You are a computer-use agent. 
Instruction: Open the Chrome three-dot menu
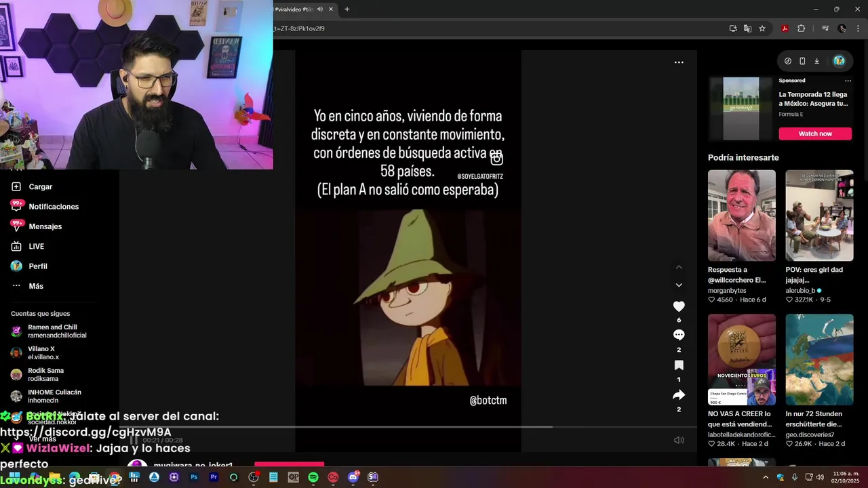pyautogui.click(x=859, y=28)
